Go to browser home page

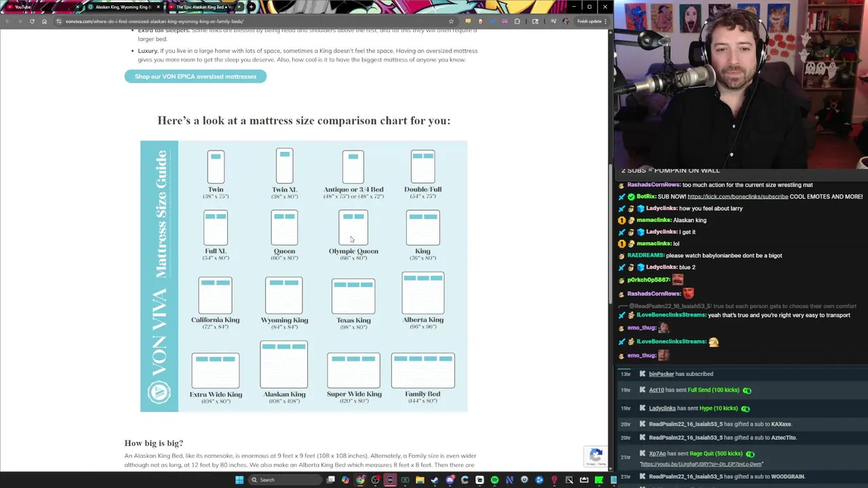[x=44, y=21]
